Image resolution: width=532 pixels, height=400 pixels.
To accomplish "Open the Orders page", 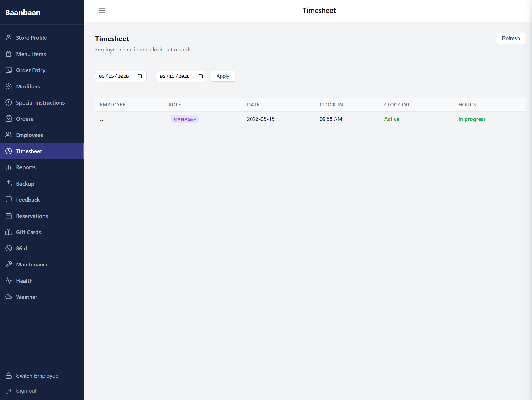I will [x=42, y=119].
